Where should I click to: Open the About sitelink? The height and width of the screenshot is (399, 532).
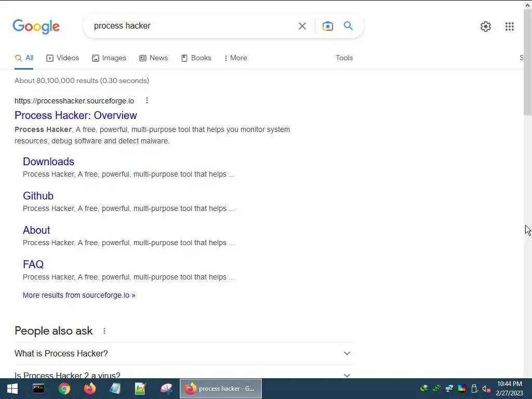[36, 230]
